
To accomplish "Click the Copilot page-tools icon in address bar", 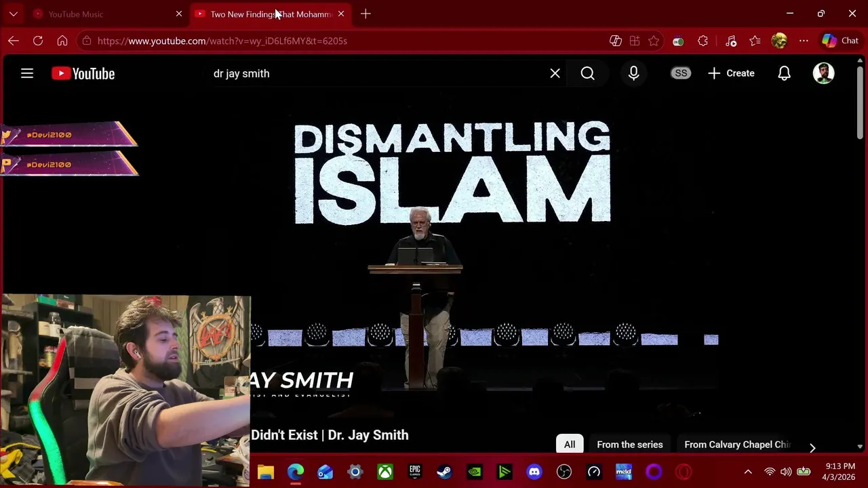I will tap(616, 41).
